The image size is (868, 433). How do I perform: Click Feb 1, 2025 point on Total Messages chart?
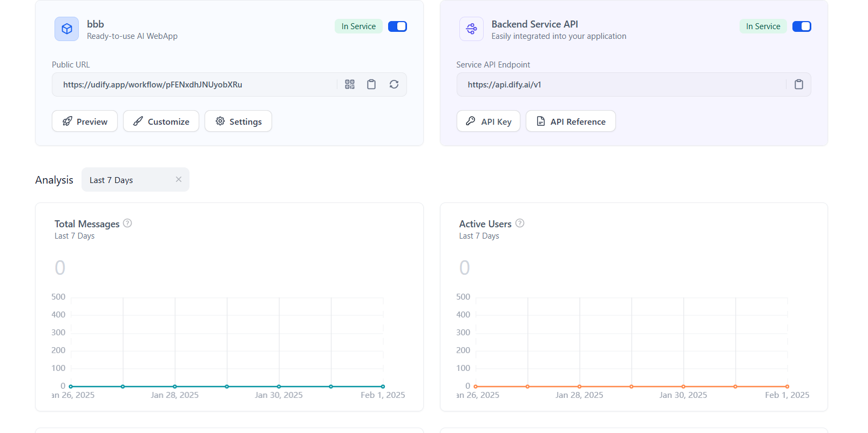point(383,387)
